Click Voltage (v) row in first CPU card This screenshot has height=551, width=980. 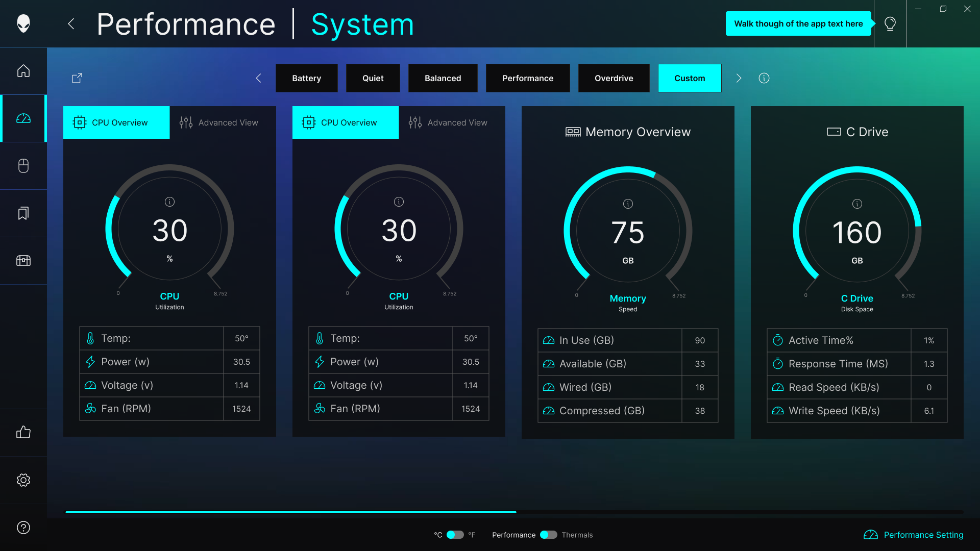click(x=169, y=385)
